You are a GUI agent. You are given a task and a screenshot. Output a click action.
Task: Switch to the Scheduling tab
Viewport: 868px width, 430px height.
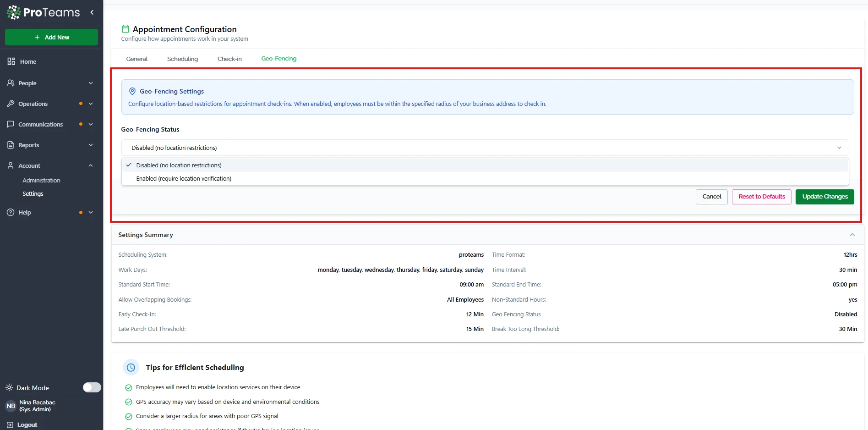[x=182, y=59]
